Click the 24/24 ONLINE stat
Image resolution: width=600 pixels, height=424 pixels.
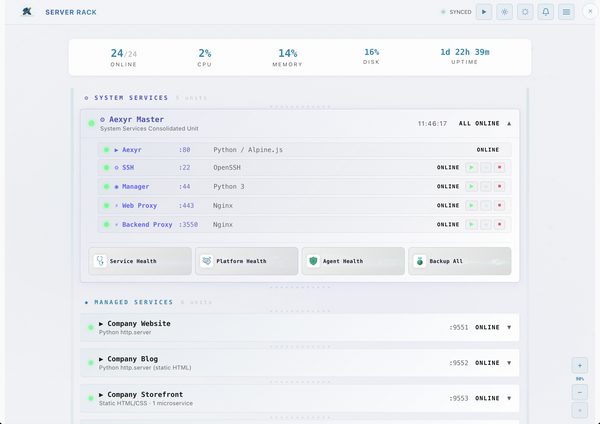124,57
